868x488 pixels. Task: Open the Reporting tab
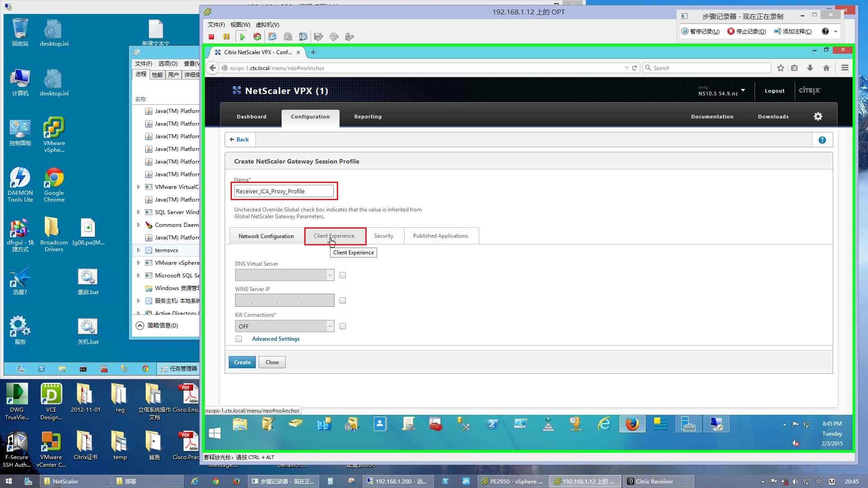point(368,117)
